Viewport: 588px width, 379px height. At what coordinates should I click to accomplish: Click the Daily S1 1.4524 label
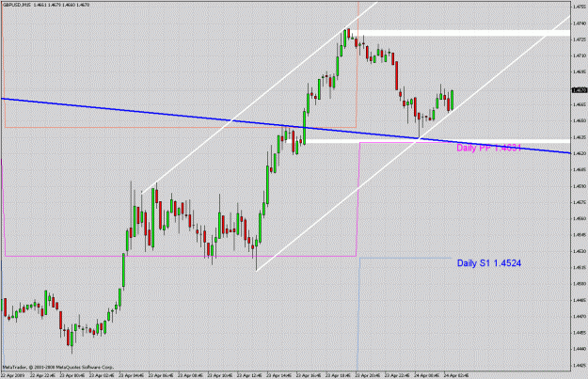coord(488,263)
